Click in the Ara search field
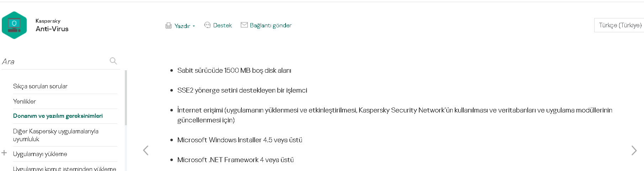This screenshot has height=171, width=644. click(53, 61)
